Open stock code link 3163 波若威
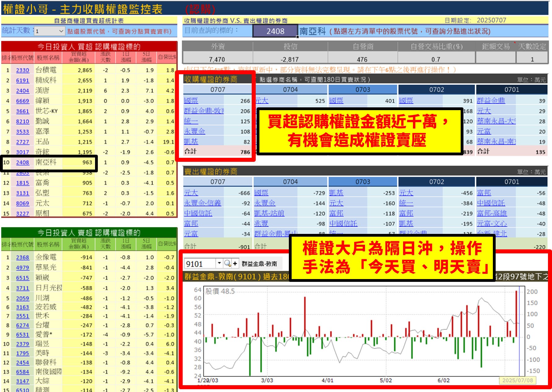This screenshot has height=392, width=552. (23, 307)
